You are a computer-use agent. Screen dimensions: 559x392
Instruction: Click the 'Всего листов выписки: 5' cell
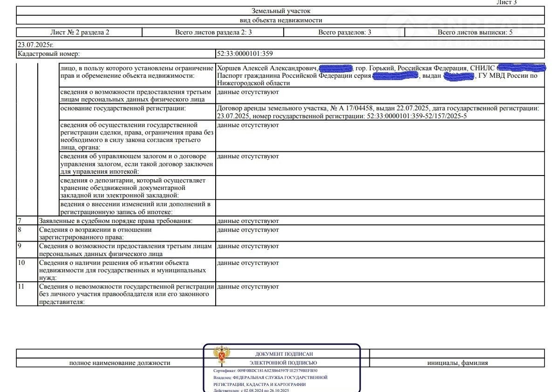point(475,32)
